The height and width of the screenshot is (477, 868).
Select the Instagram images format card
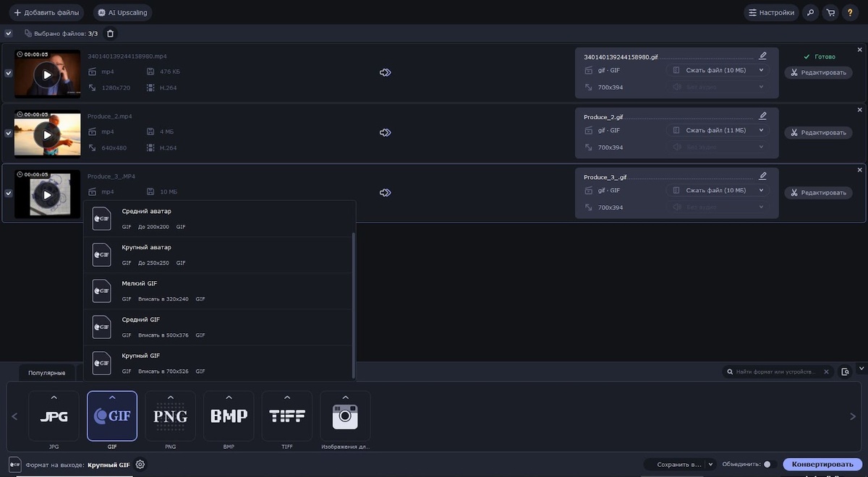(x=345, y=416)
